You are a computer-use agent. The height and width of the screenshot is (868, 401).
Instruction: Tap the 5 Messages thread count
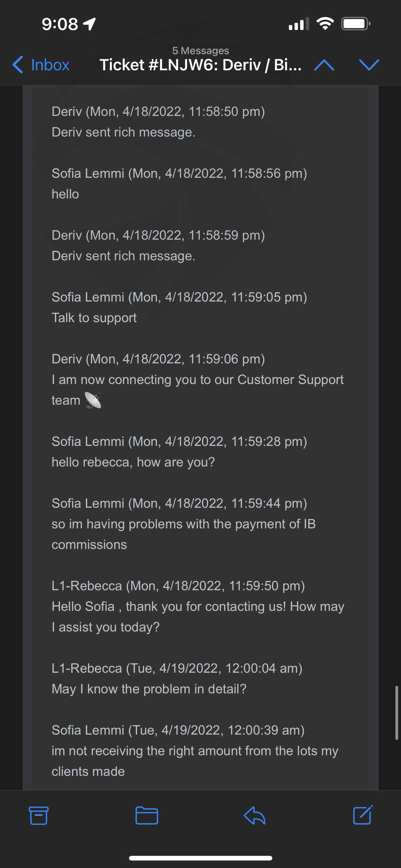[200, 51]
